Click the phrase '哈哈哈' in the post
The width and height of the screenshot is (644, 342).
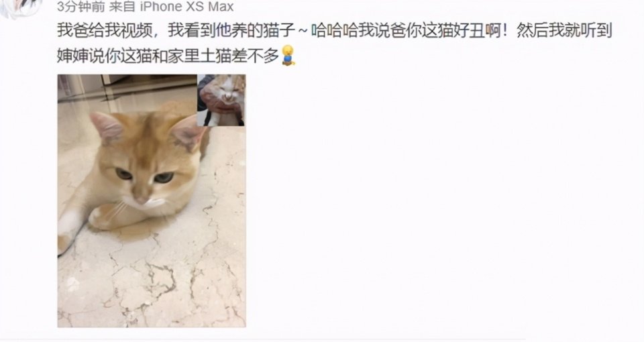point(334,31)
